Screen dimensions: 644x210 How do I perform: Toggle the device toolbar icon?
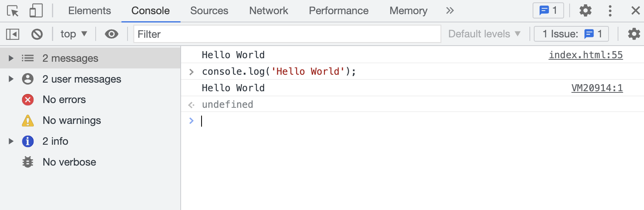click(36, 11)
